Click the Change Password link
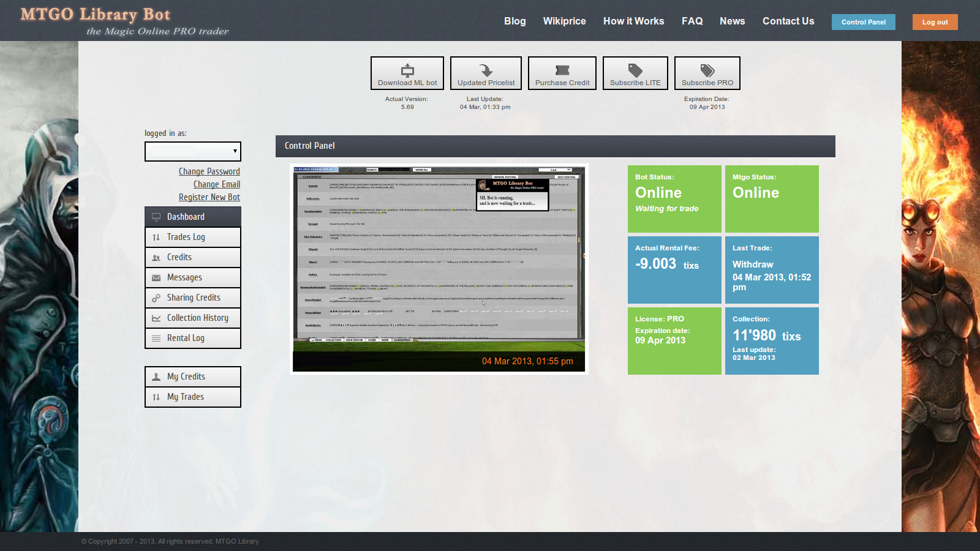The width and height of the screenshot is (980, 551). [x=209, y=171]
